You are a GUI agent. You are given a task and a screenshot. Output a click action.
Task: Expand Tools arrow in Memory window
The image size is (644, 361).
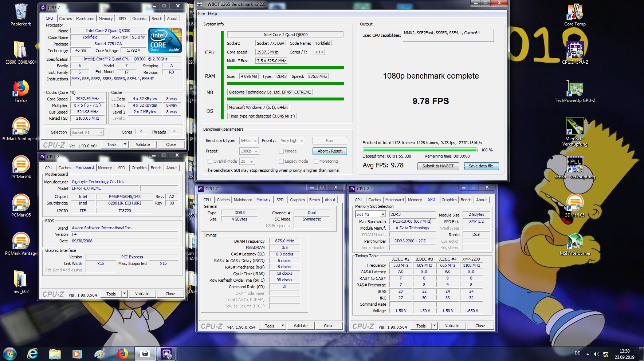(x=283, y=326)
